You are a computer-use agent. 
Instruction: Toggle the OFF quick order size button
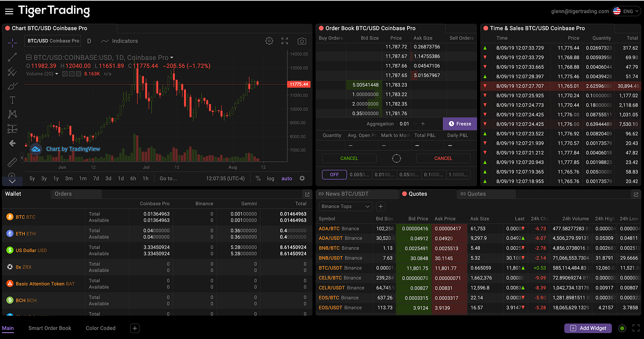[334, 175]
